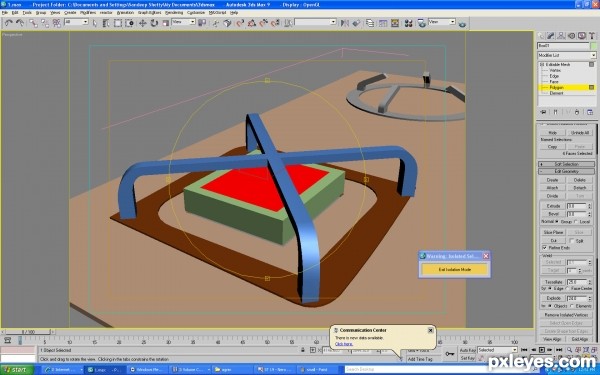Click the Mirror tool icon
The width and height of the screenshot is (600, 375).
[x=345, y=23]
